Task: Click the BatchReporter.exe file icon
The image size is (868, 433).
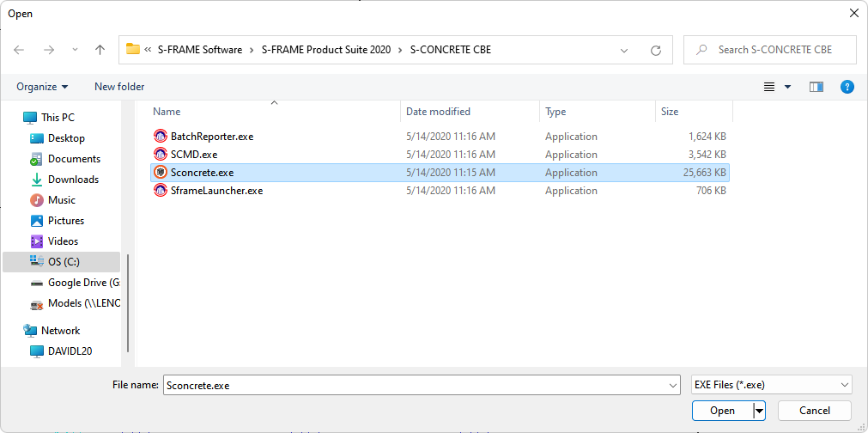Action: 161,137
